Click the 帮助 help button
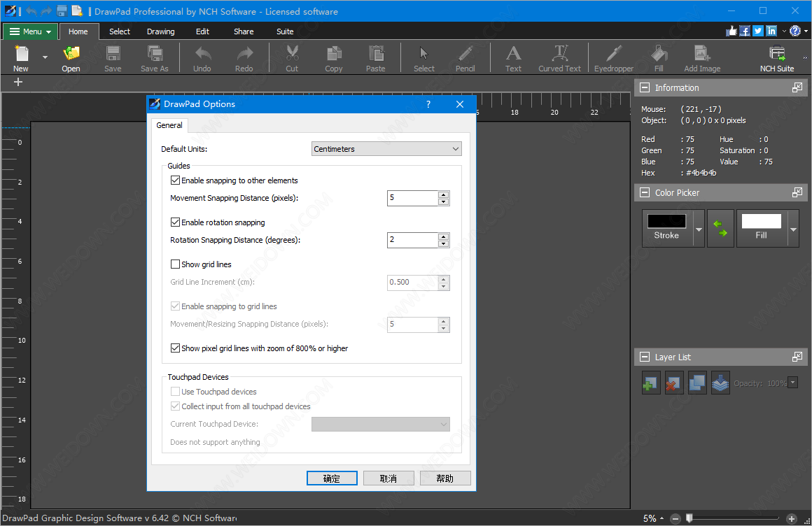The image size is (812, 526). tap(444, 478)
